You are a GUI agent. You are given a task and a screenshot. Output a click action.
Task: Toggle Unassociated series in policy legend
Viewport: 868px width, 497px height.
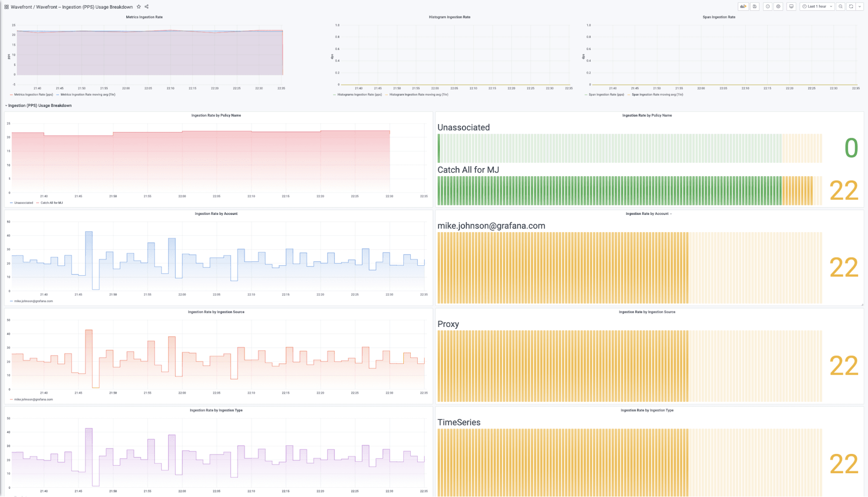click(23, 203)
